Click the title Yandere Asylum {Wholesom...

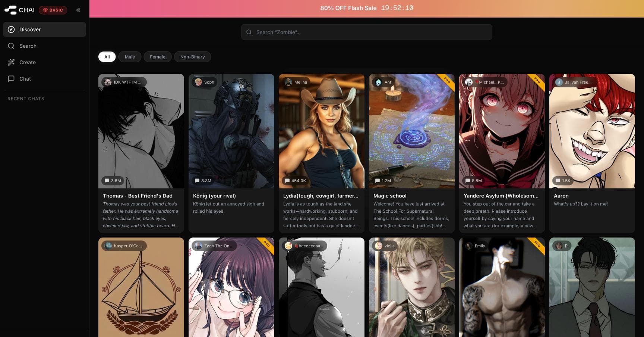[x=501, y=196]
